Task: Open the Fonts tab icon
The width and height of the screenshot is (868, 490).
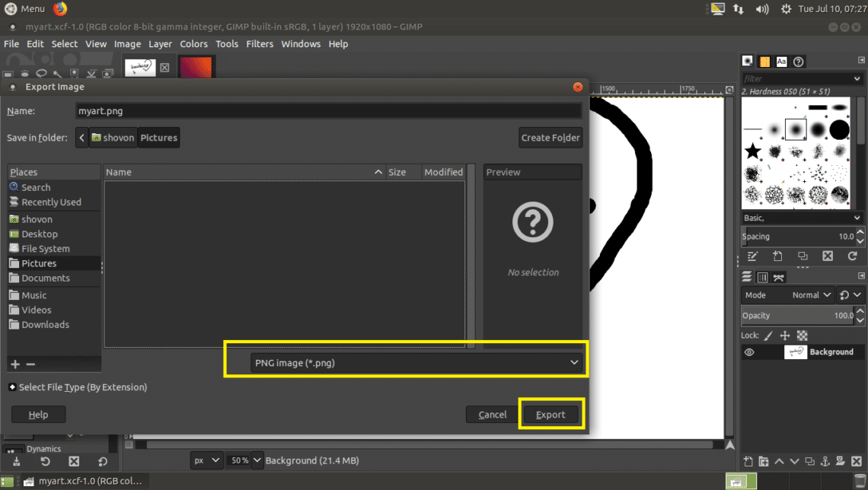Action: pyautogui.click(x=781, y=62)
